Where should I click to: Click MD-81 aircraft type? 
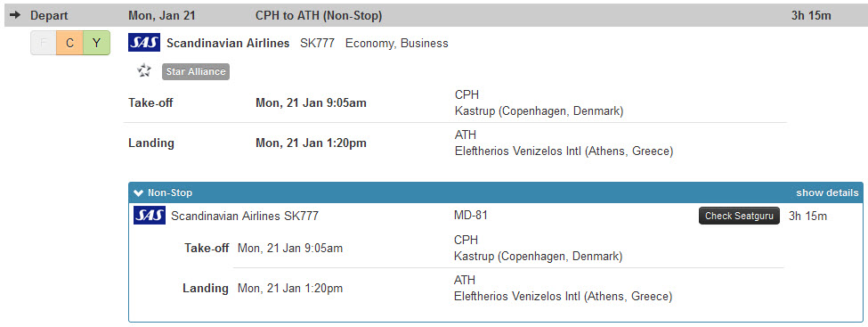click(x=471, y=215)
